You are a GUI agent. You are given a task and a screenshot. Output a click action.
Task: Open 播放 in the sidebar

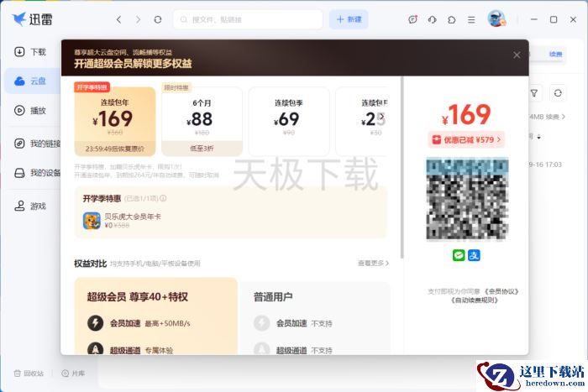(x=32, y=111)
